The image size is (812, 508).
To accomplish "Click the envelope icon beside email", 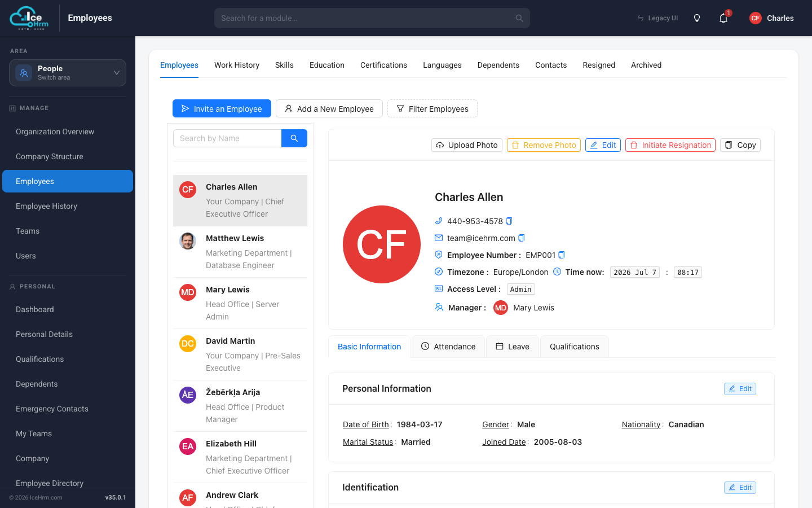I will pyautogui.click(x=439, y=238).
